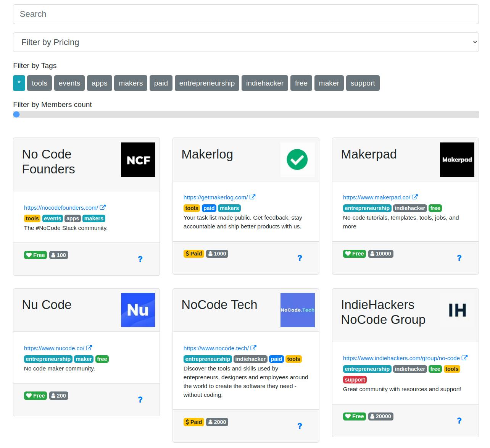
Task: Click external link icon next to nucode.co
Action: pos(89,348)
